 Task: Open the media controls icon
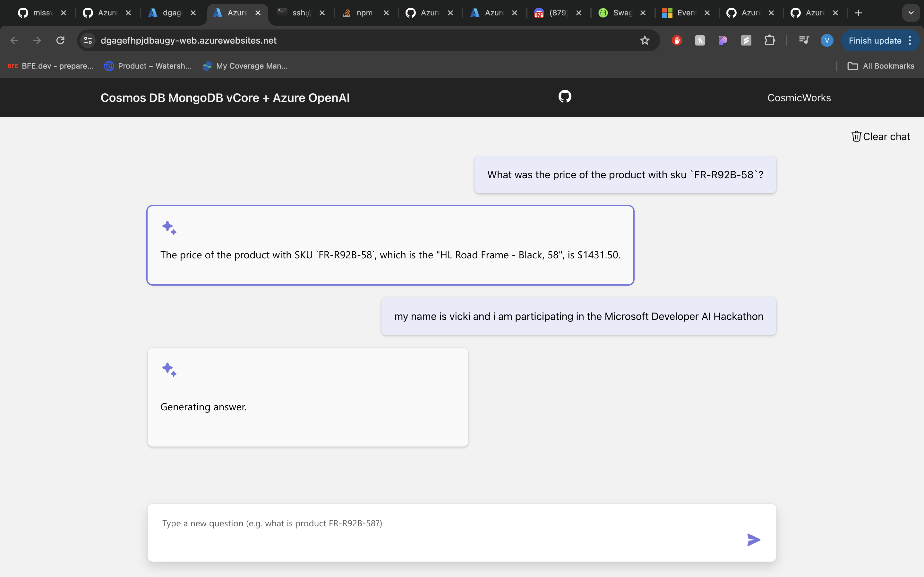pyautogui.click(x=804, y=40)
